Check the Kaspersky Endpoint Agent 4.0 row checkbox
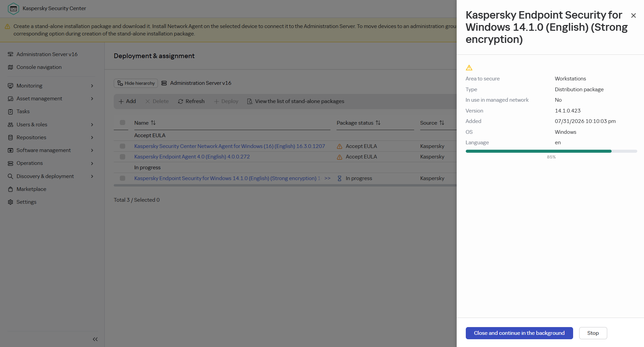The height and width of the screenshot is (347, 644). [x=123, y=157]
